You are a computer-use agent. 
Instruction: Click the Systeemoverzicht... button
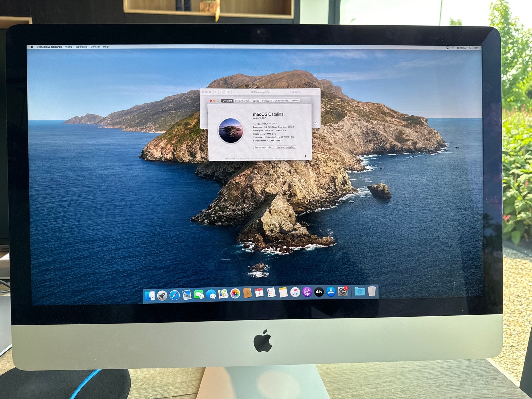click(263, 147)
